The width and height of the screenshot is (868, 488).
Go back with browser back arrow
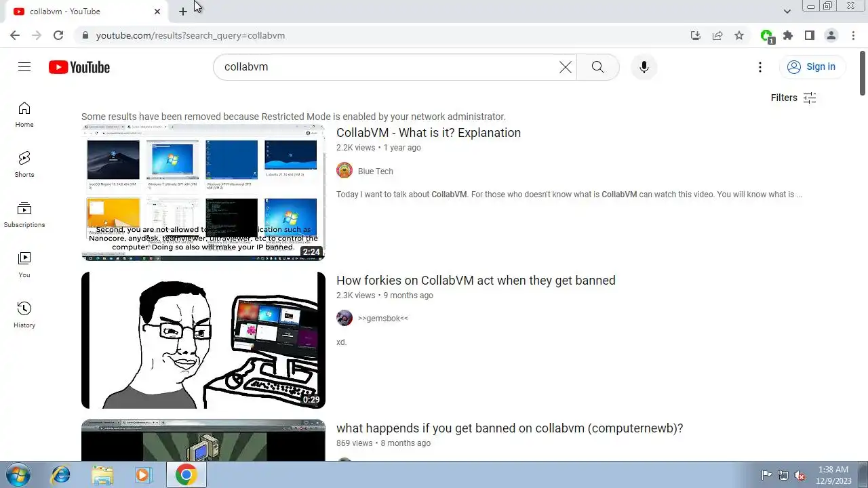[x=15, y=35]
